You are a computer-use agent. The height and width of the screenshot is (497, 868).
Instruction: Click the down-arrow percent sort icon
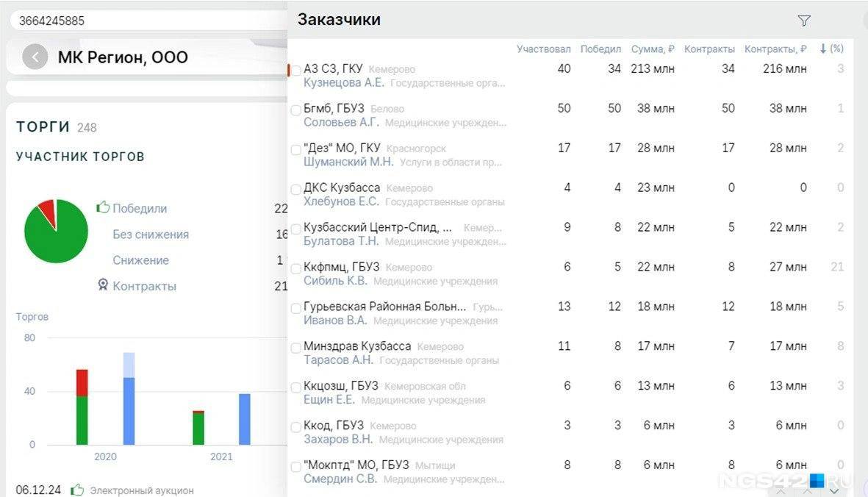pos(823,49)
